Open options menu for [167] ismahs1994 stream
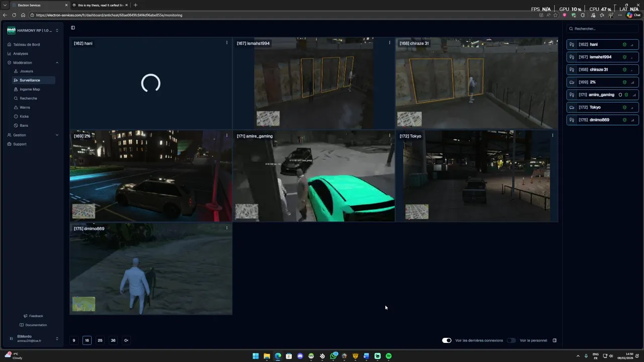This screenshot has height=362, width=644. tap(389, 43)
